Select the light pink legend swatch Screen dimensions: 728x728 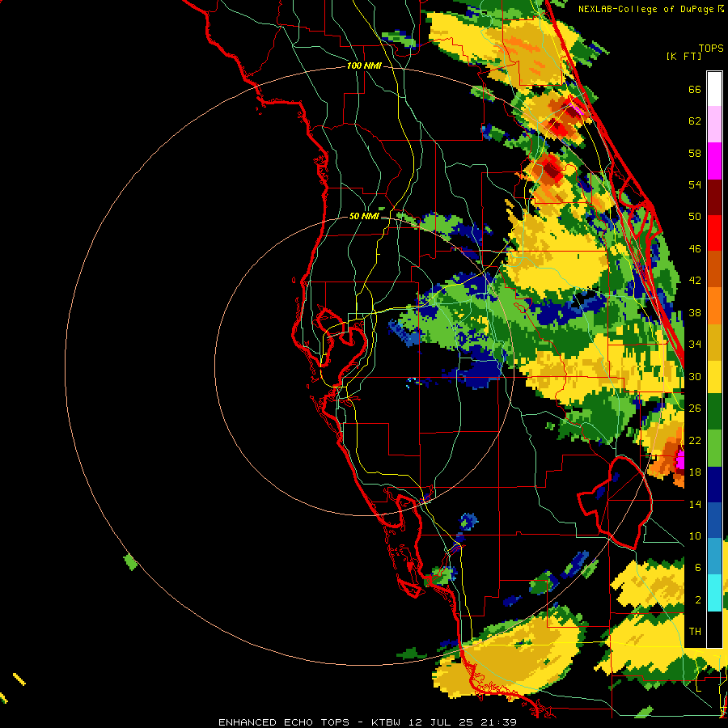714,125
